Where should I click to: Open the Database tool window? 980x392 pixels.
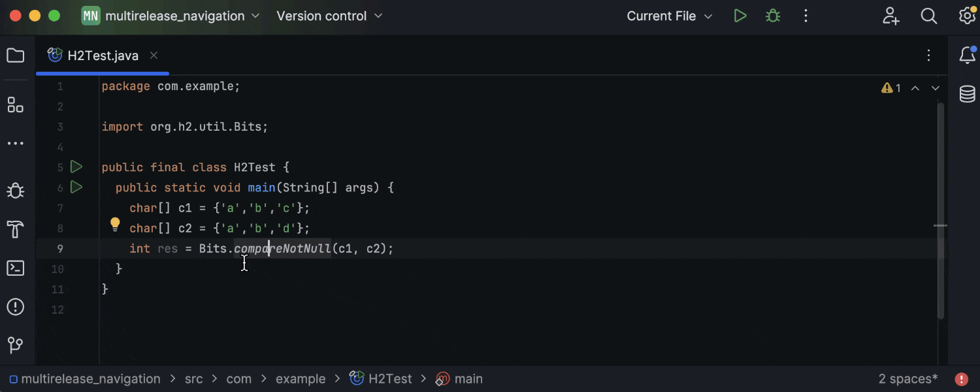coord(967,94)
